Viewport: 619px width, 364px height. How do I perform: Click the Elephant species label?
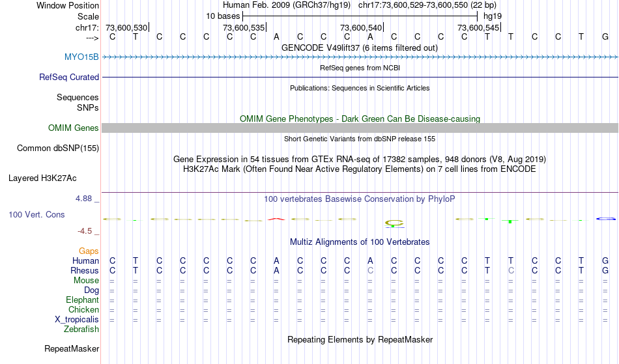coord(83,300)
